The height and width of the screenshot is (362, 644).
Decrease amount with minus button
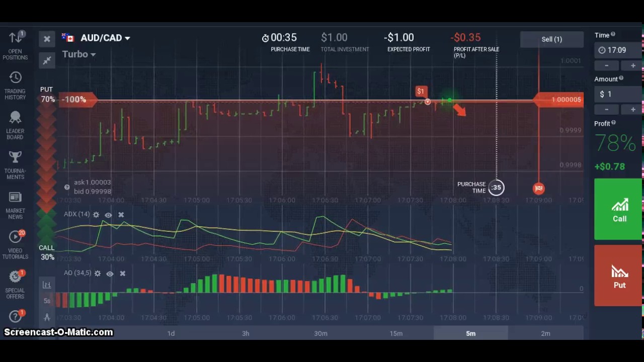click(606, 109)
